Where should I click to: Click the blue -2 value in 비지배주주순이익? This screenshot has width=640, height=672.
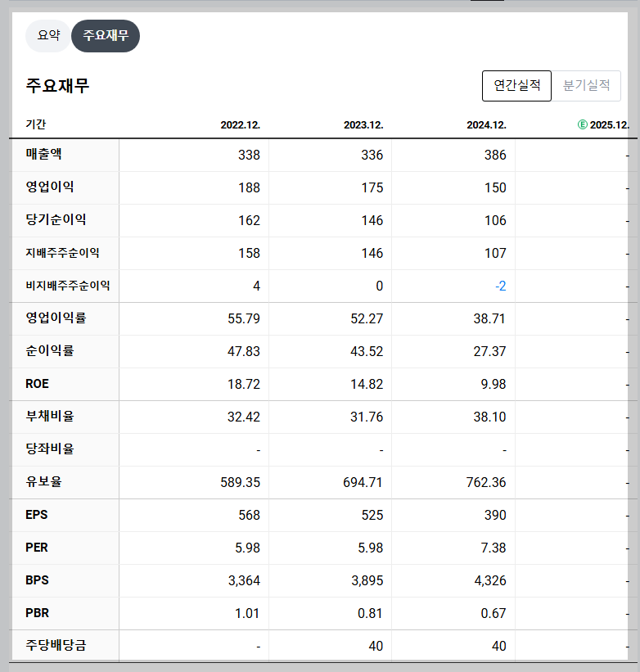coord(499,286)
